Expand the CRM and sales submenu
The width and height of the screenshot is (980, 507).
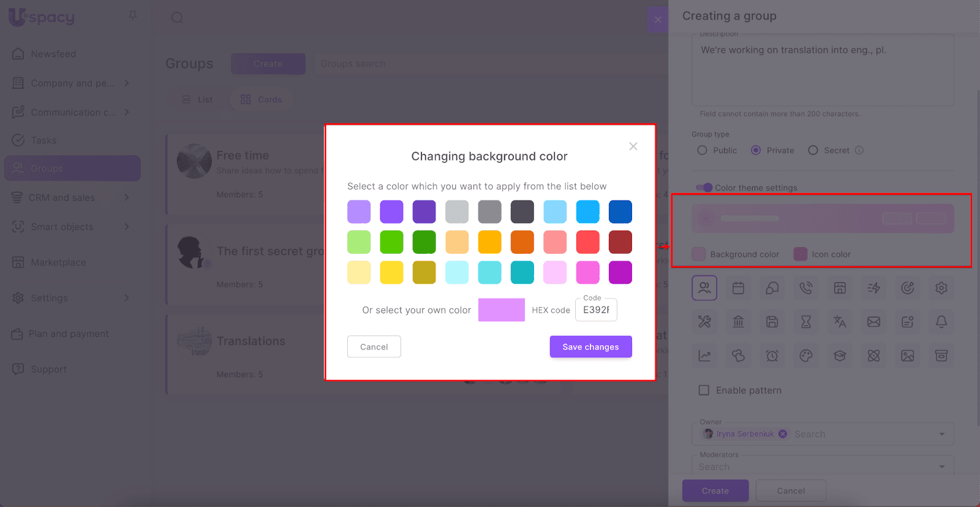[127, 197]
